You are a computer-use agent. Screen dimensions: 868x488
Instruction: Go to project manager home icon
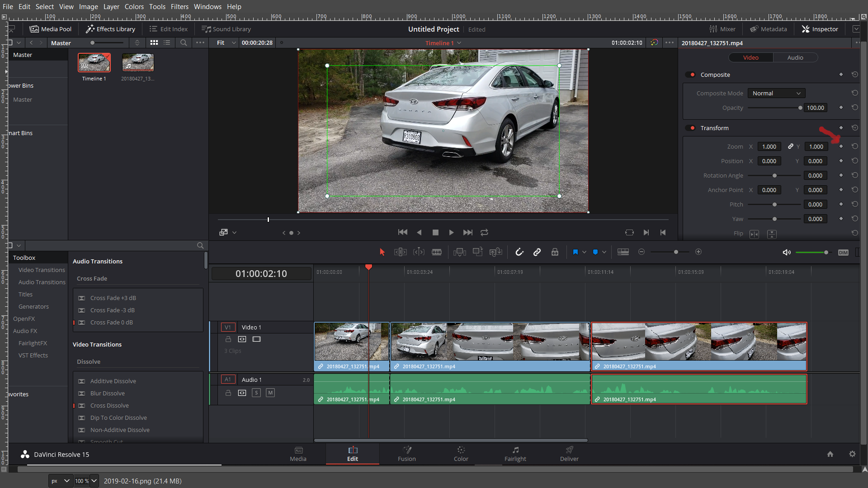pyautogui.click(x=830, y=454)
